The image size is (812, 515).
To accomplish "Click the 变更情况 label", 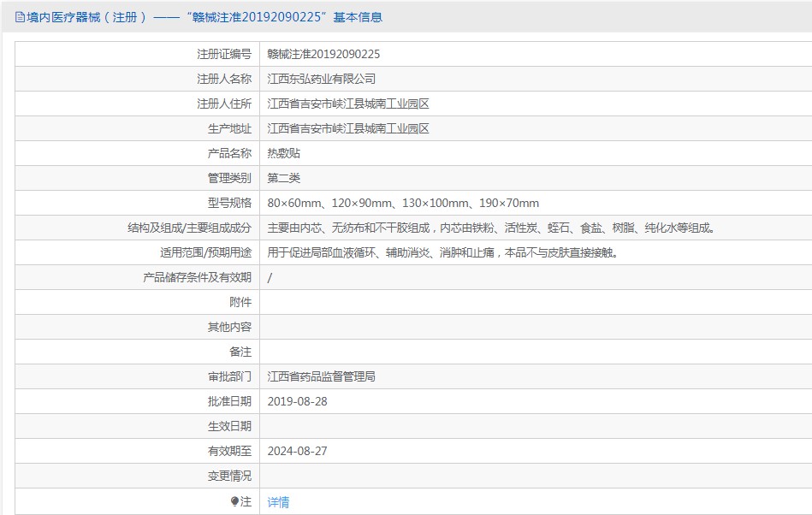I will [x=229, y=476].
